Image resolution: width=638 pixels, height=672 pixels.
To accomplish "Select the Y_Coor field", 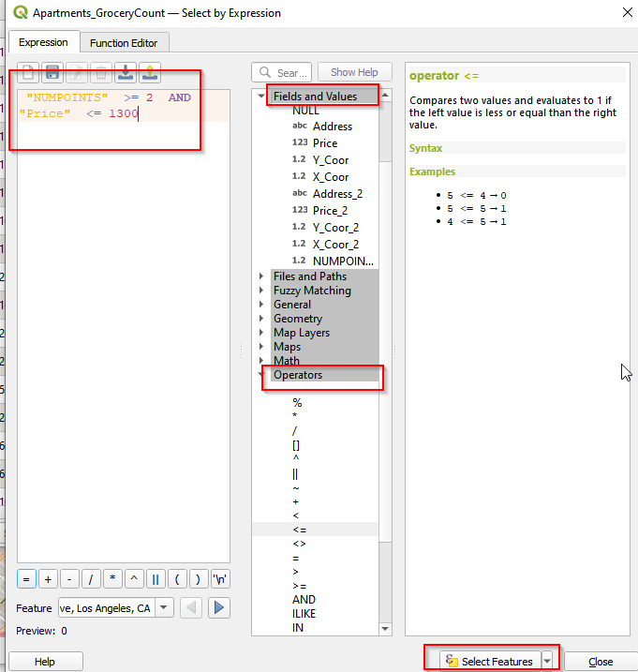I will pos(331,160).
